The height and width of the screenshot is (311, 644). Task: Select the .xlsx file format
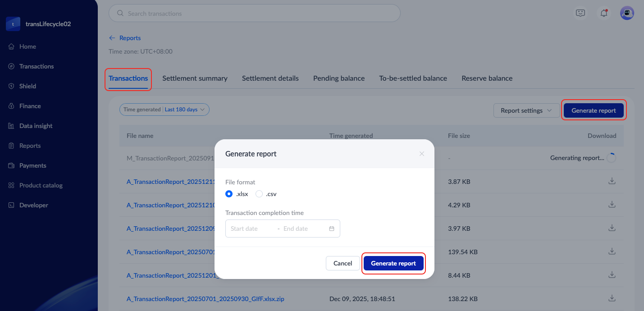coord(229,194)
